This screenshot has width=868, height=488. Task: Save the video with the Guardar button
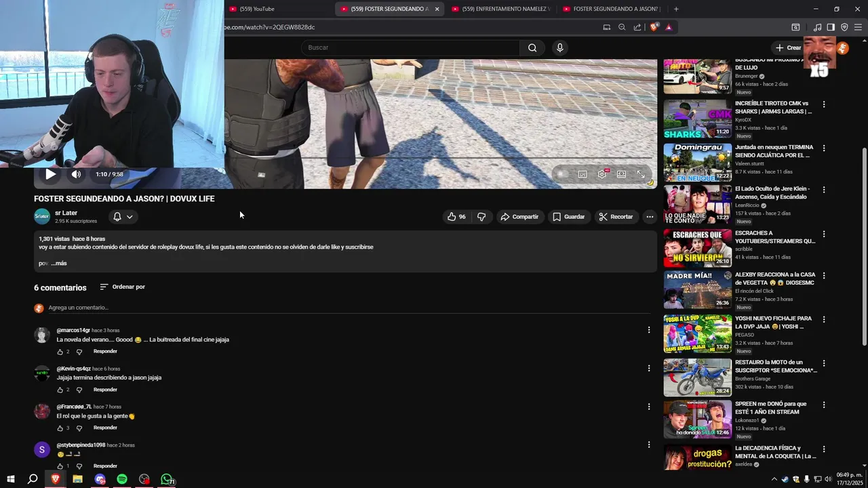point(568,217)
